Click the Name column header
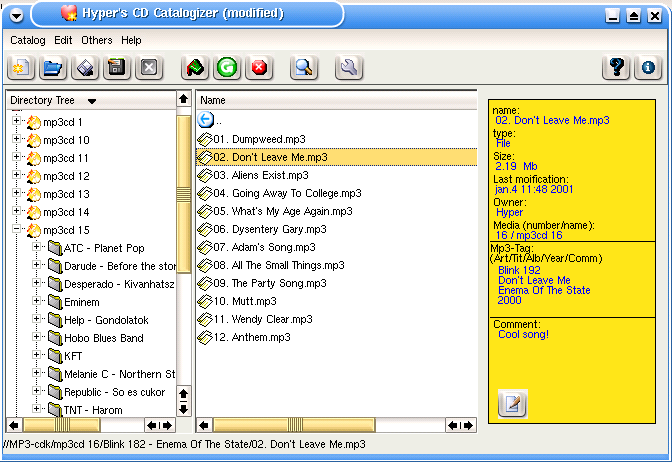672x462 pixels. click(x=336, y=100)
